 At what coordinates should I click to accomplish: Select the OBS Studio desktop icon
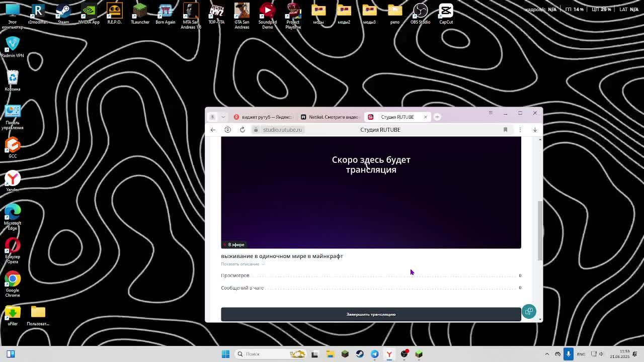coord(420,14)
